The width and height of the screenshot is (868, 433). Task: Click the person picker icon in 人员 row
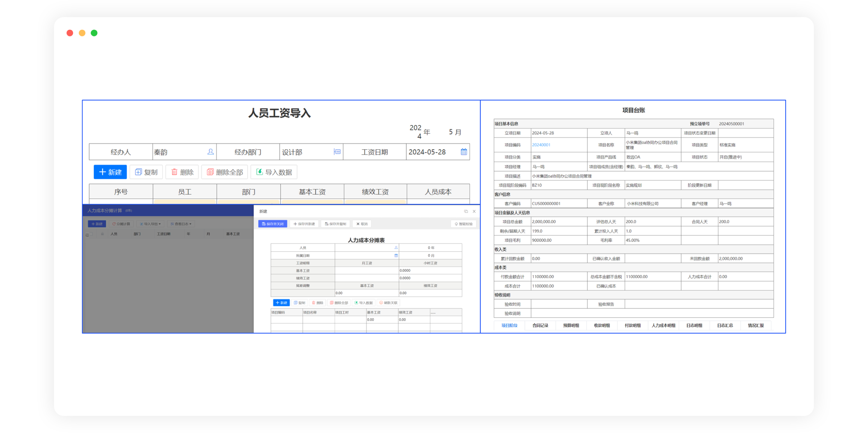(396, 248)
